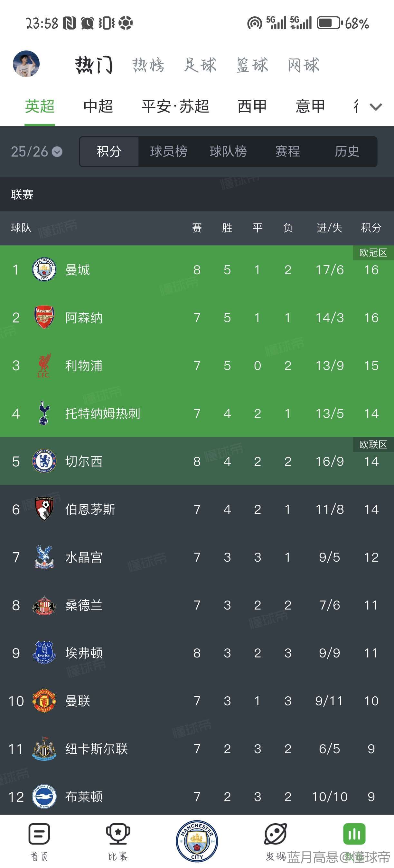This screenshot has height=868, width=394.
Task: Tap the Manchester United crest
Action: [x=44, y=701]
